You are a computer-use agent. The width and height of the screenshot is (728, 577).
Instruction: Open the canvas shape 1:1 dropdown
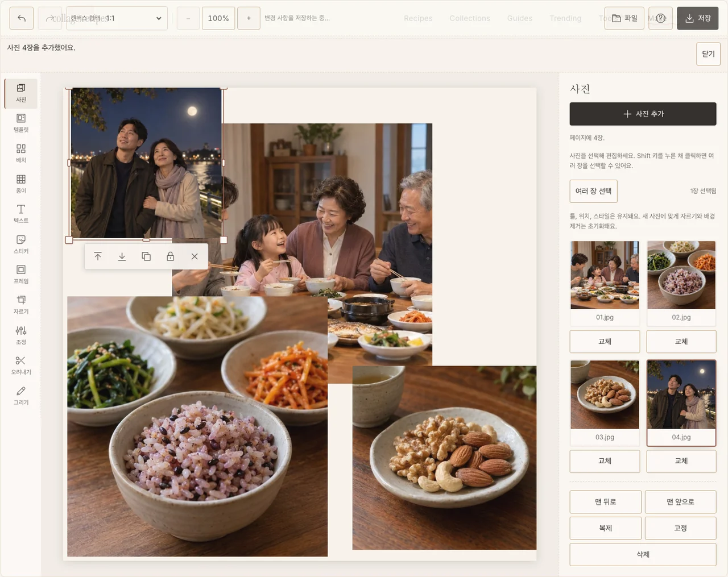[x=117, y=18]
